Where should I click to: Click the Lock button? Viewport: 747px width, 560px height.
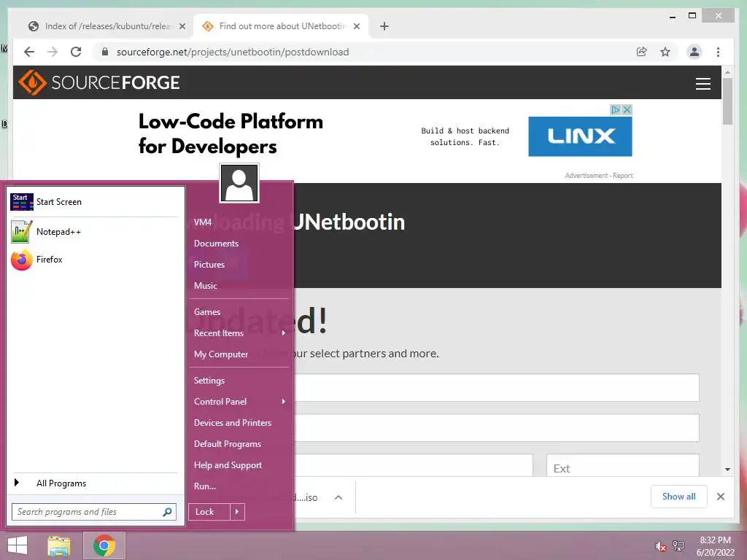pyautogui.click(x=209, y=512)
